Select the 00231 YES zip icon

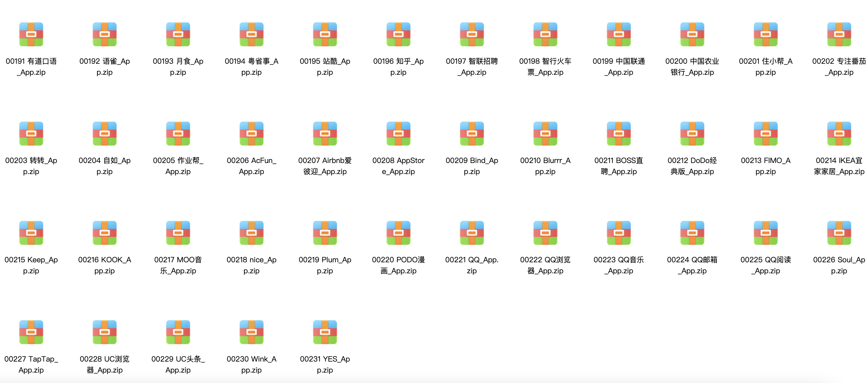click(325, 332)
